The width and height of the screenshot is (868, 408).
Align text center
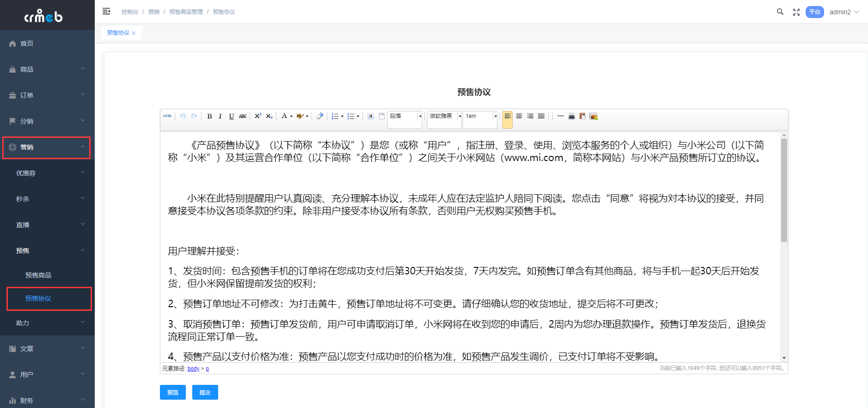pos(519,116)
